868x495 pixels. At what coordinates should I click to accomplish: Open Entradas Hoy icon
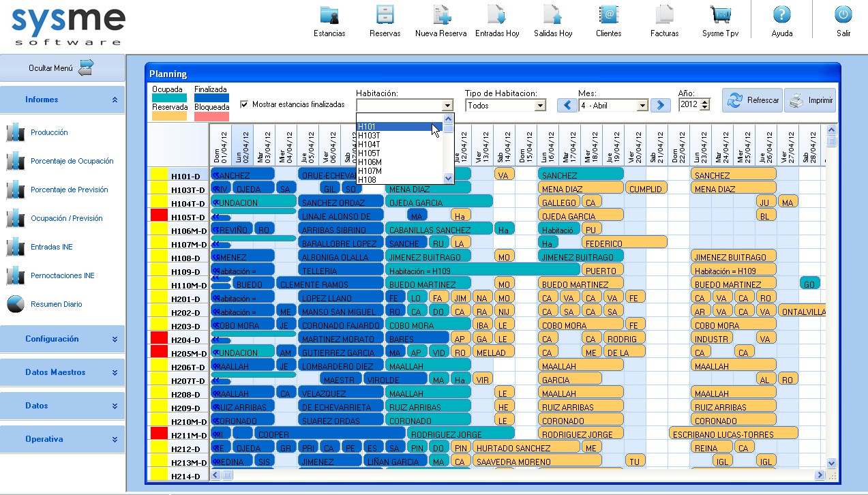497,15
